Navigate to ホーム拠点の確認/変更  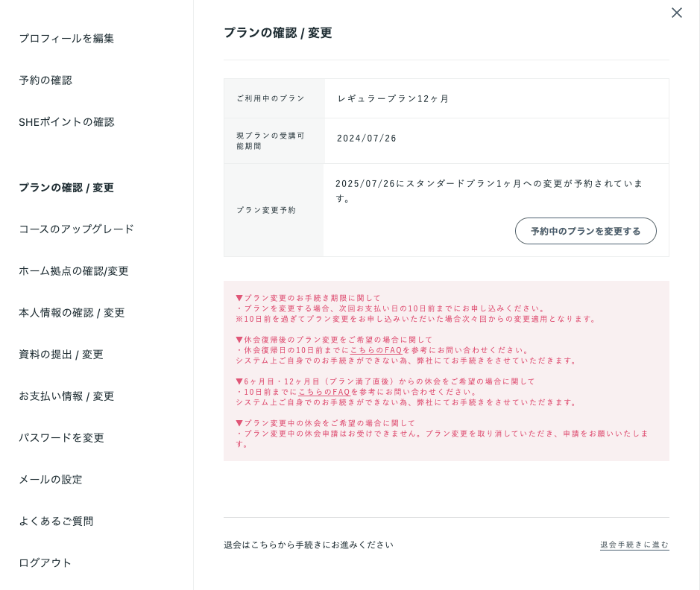tap(74, 270)
